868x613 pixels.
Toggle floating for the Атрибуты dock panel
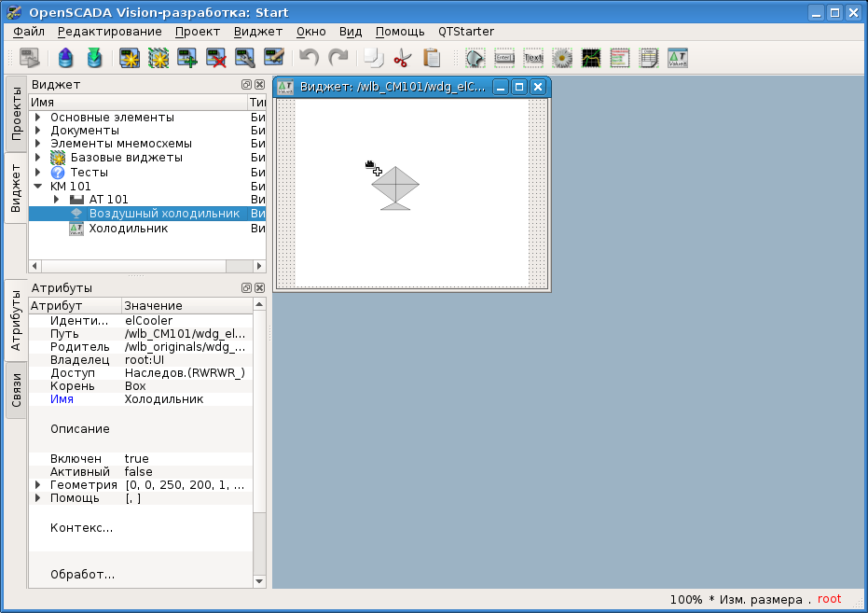pyautogui.click(x=246, y=288)
